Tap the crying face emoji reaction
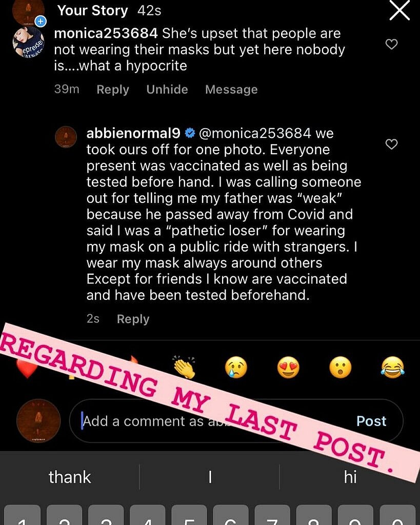This screenshot has width=420, height=525. (x=236, y=368)
